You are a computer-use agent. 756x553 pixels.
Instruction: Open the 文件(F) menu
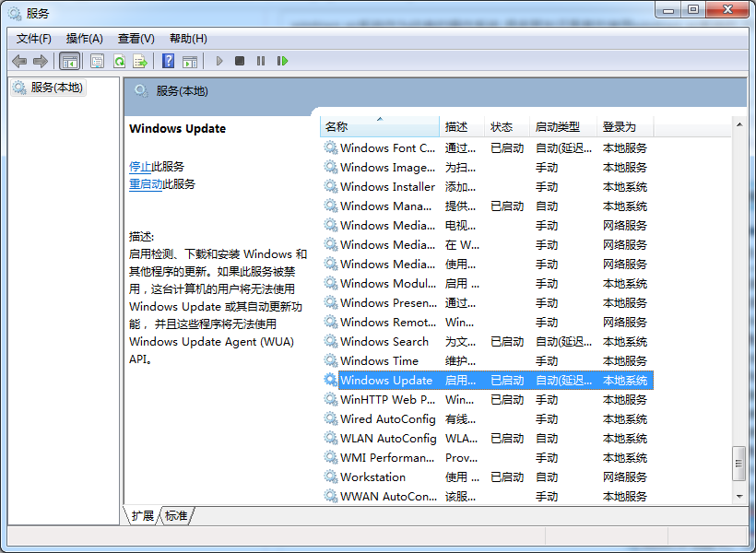click(x=34, y=39)
